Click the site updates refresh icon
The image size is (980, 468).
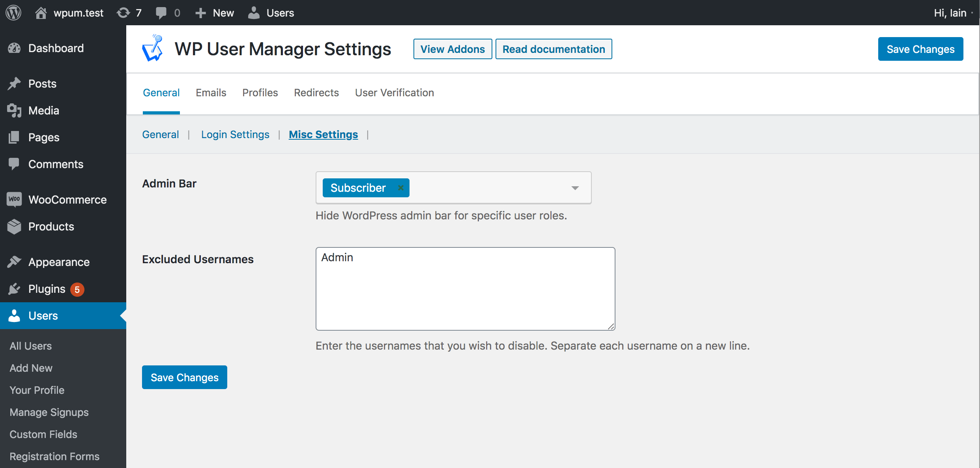pos(122,13)
